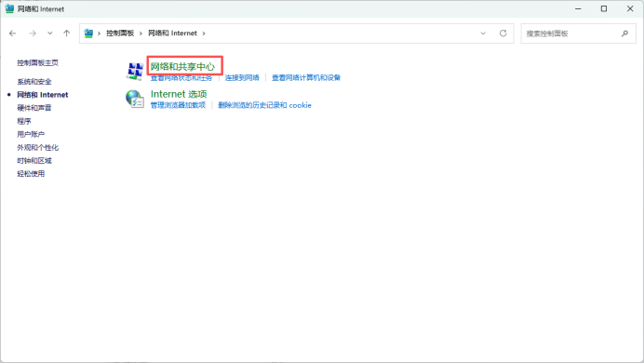Click the forward navigation arrow
The width and height of the screenshot is (644, 363).
tap(33, 34)
